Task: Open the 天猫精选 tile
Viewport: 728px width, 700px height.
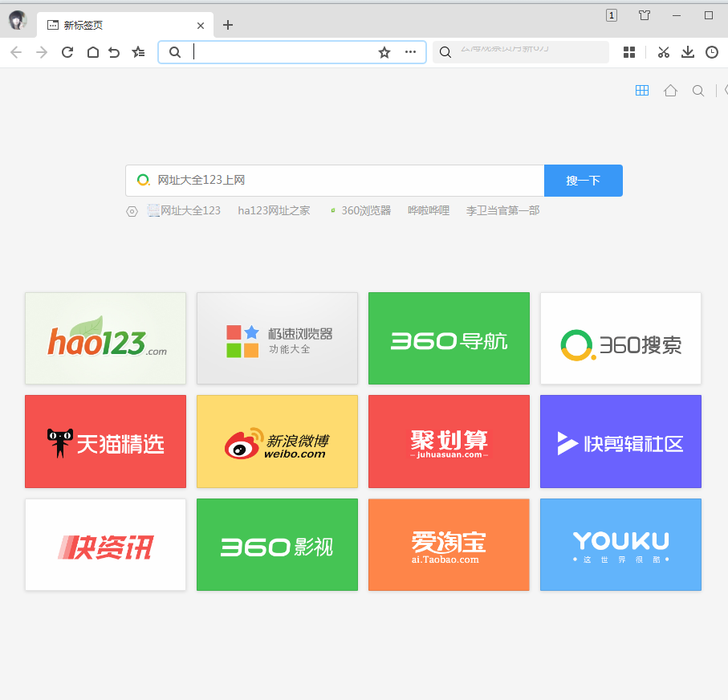Action: click(x=105, y=442)
